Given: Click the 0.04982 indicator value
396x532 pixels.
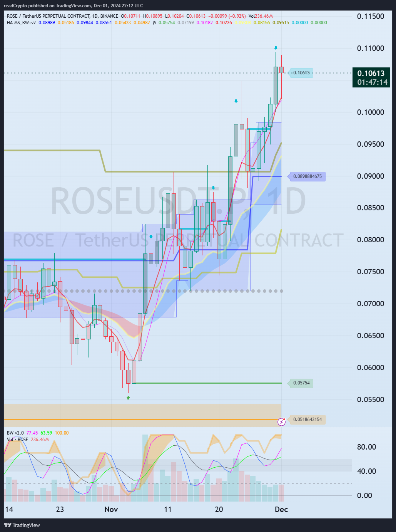Looking at the screenshot, I should (142, 23).
